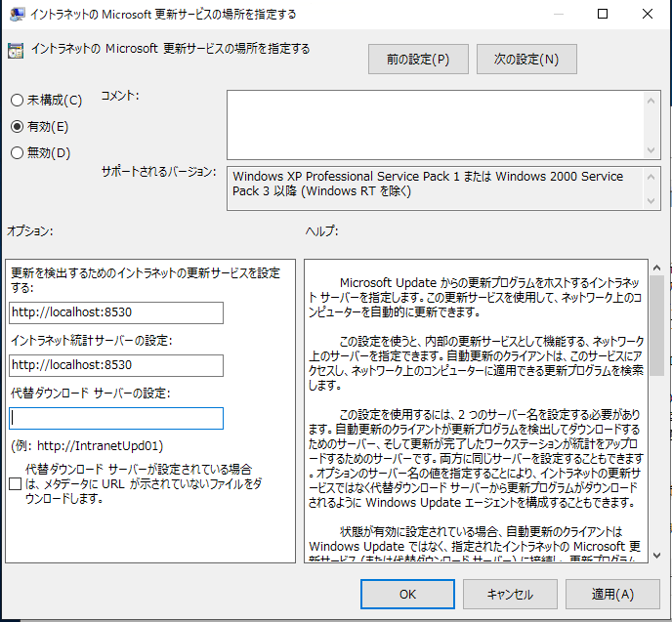Viewport: 672px width, 622px height.
Task: Click the supported versions scroll-down arrow
Action: tap(651, 200)
